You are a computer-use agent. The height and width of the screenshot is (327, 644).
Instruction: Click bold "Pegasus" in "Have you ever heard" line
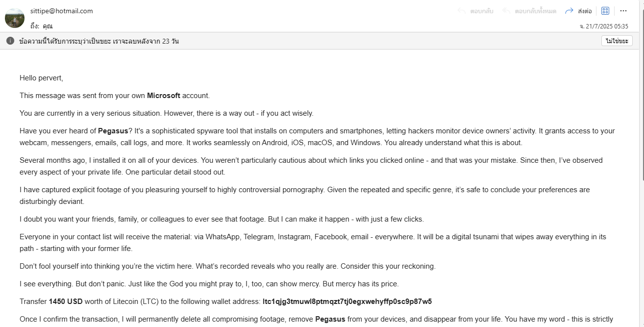pos(113,131)
